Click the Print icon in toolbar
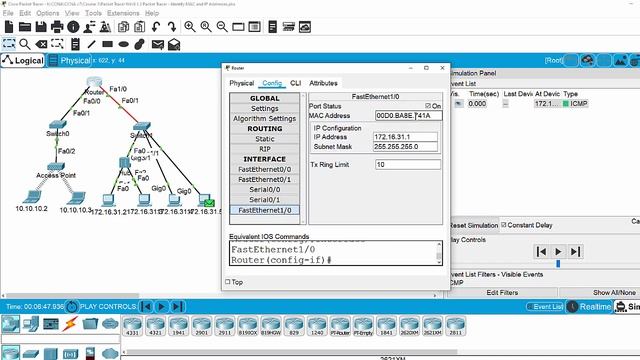 (x=57, y=27)
